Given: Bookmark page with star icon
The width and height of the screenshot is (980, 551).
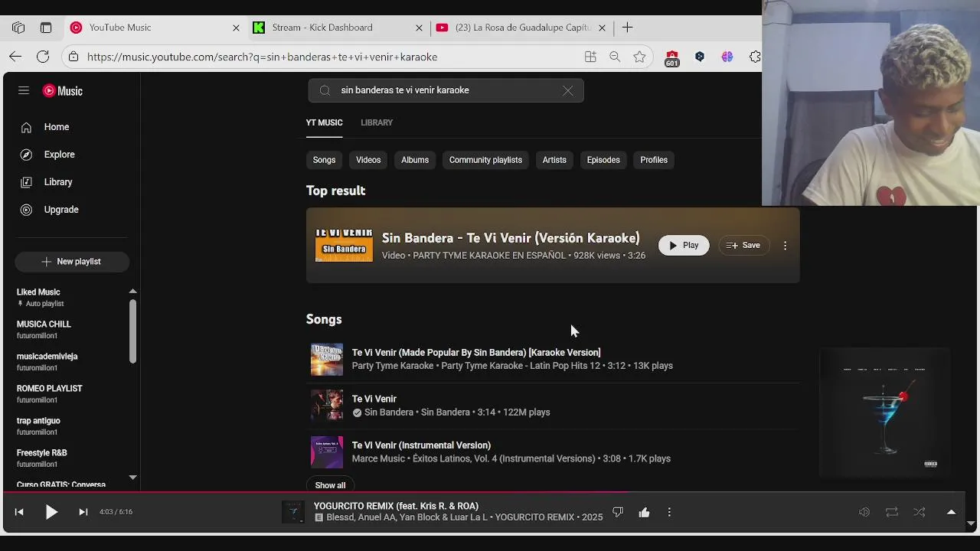Looking at the screenshot, I should 639,57.
